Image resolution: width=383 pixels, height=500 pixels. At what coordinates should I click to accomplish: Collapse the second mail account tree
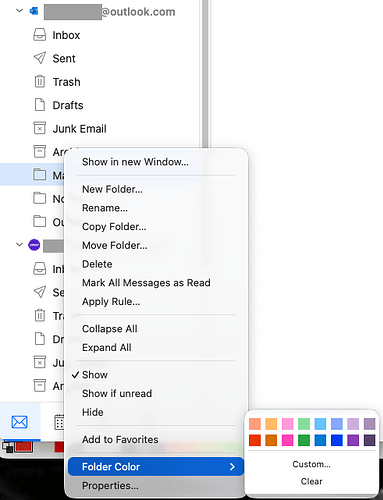(20, 245)
